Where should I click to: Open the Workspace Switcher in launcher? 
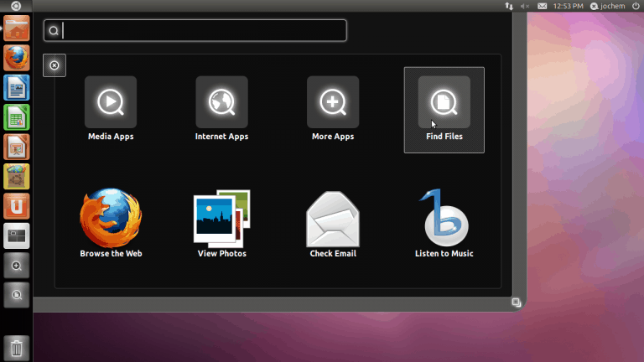pyautogui.click(x=17, y=236)
